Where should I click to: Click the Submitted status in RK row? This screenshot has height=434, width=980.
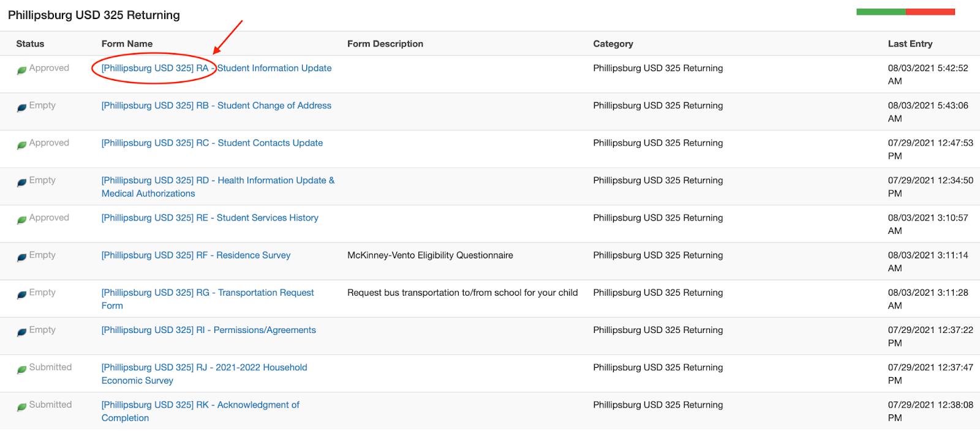[50, 404]
